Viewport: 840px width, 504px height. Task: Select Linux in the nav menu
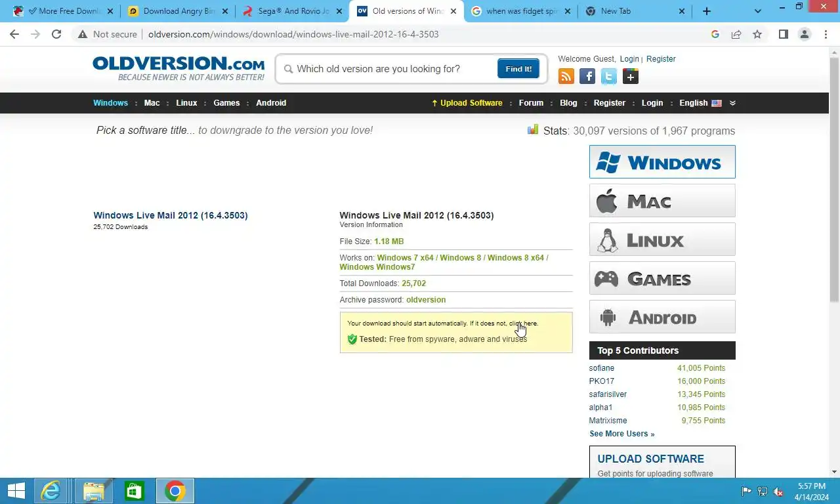(186, 103)
